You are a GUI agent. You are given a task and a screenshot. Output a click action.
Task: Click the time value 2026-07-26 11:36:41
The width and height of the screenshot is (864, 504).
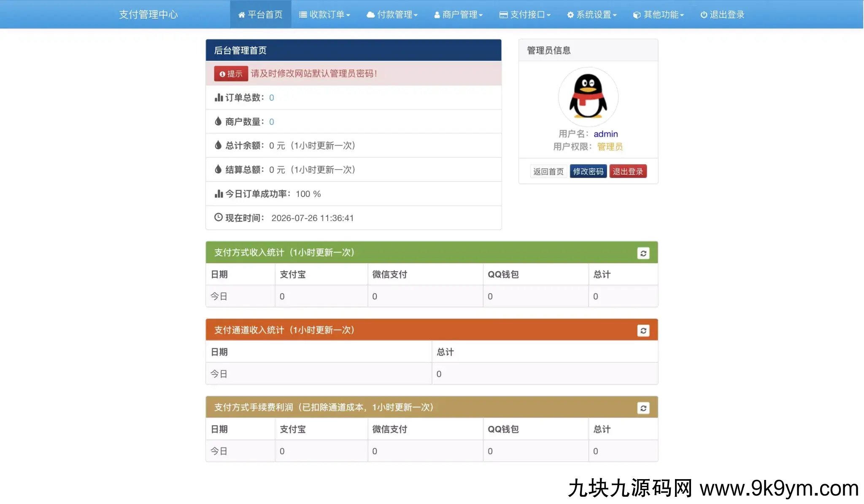pyautogui.click(x=312, y=218)
